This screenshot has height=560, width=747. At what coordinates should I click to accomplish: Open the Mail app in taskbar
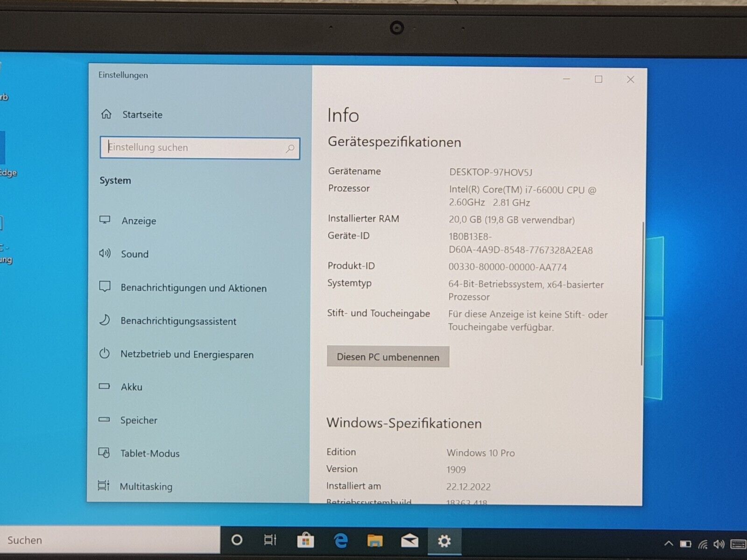409,540
